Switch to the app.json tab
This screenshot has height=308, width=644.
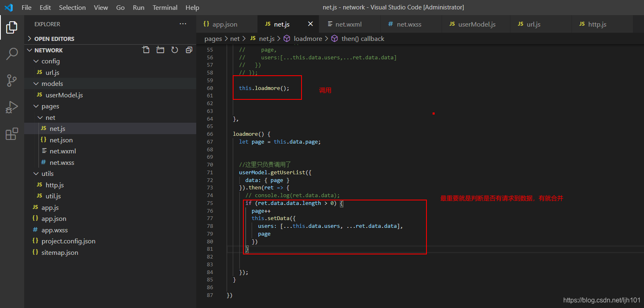[x=227, y=24]
